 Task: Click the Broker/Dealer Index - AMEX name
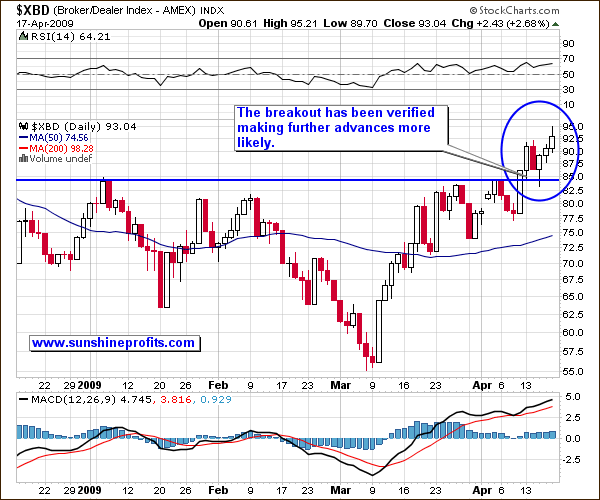(x=124, y=10)
